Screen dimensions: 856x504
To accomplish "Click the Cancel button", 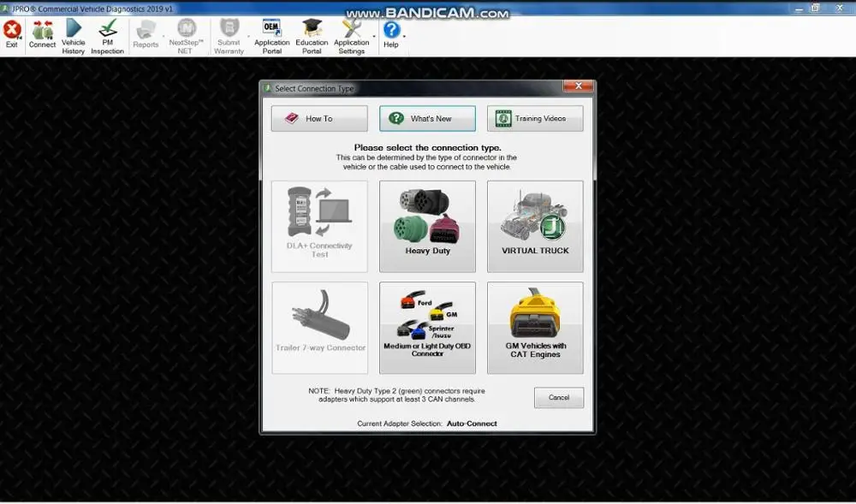I will pyautogui.click(x=558, y=398).
